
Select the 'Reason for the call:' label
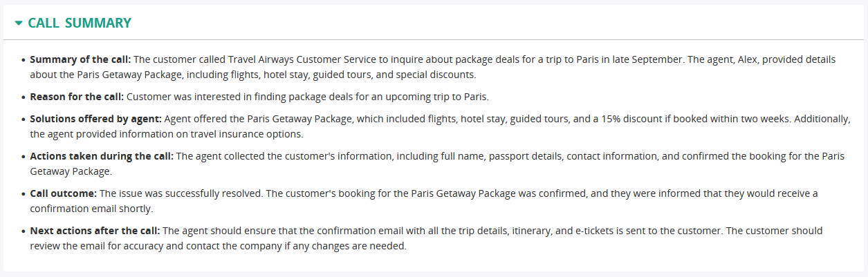click(x=77, y=97)
